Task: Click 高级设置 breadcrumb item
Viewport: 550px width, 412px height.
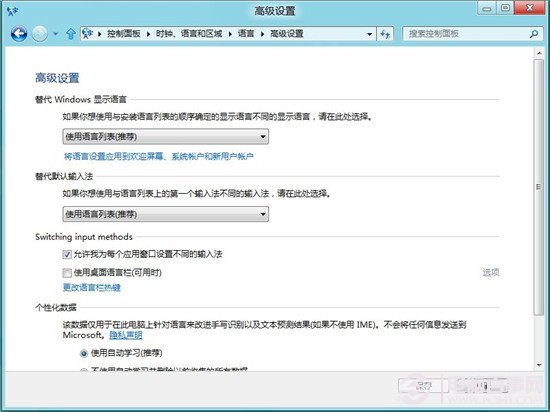Action: click(287, 34)
